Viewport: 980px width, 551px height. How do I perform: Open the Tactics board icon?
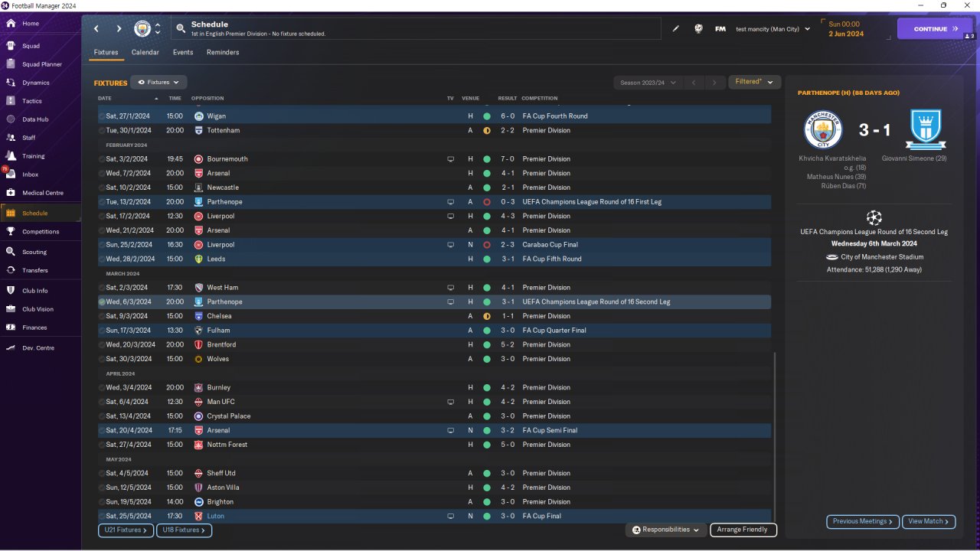click(11, 101)
